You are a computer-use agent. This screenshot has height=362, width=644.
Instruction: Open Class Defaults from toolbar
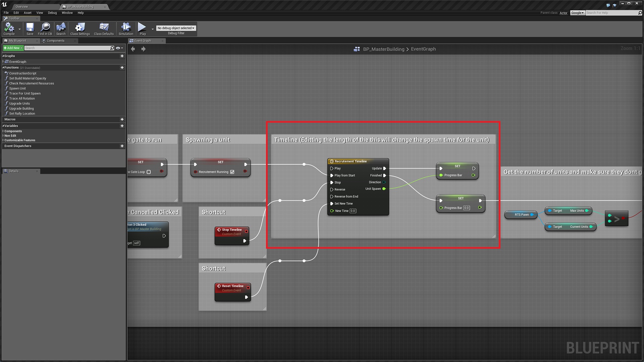pos(104,28)
